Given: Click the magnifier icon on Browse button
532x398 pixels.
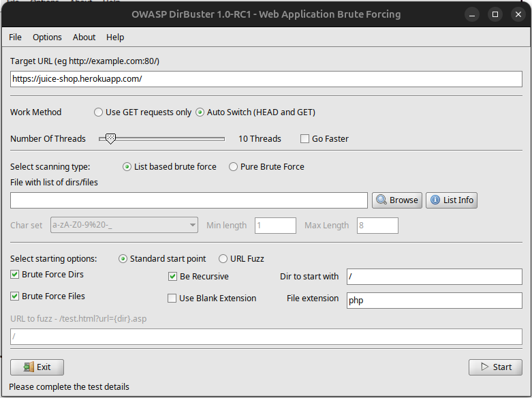Looking at the screenshot, I should 381,200.
